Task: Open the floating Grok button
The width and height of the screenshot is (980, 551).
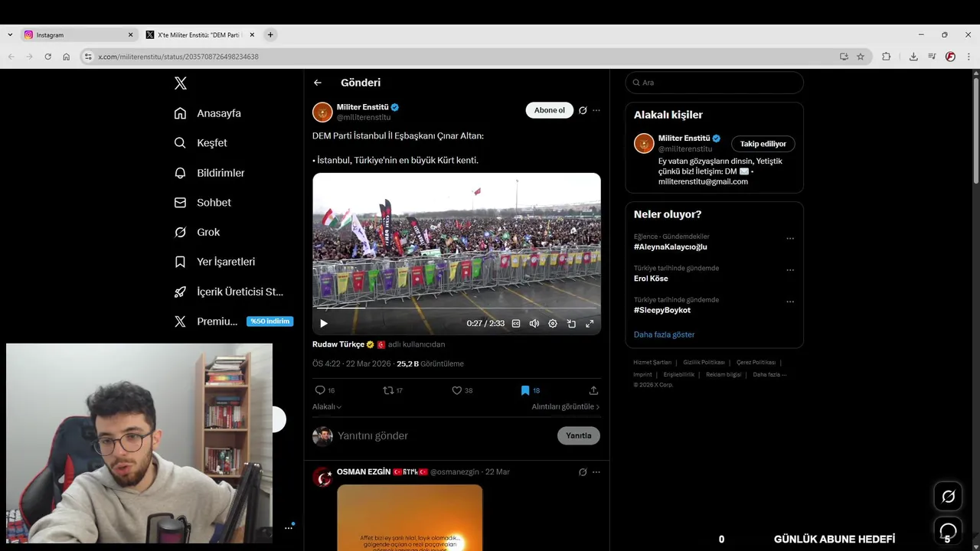Action: coord(948,497)
